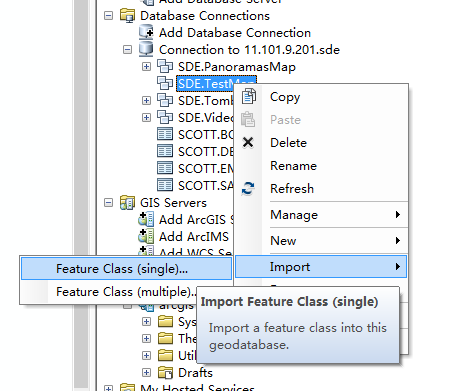Click the Sys folder icon under arcgis
The height and width of the screenshot is (391, 454).
click(x=165, y=321)
